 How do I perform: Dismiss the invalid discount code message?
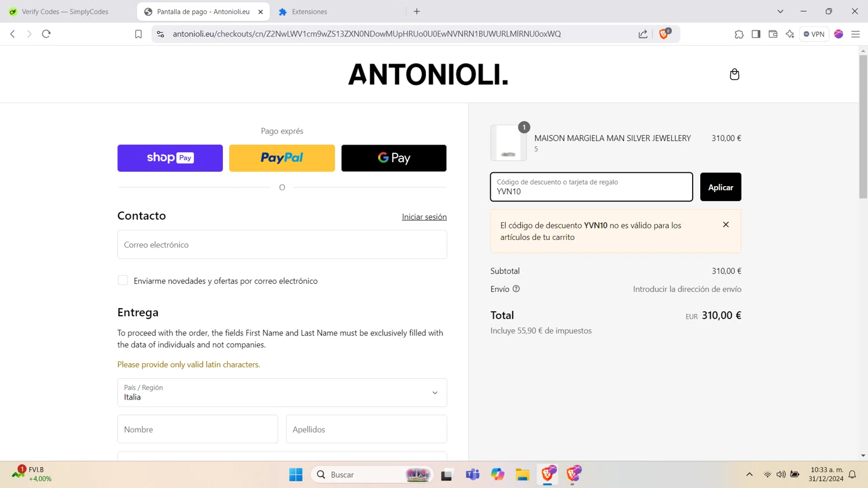pos(726,224)
